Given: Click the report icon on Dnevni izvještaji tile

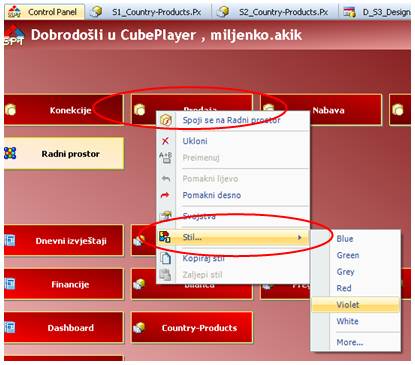Looking at the screenshot, I should [10, 240].
